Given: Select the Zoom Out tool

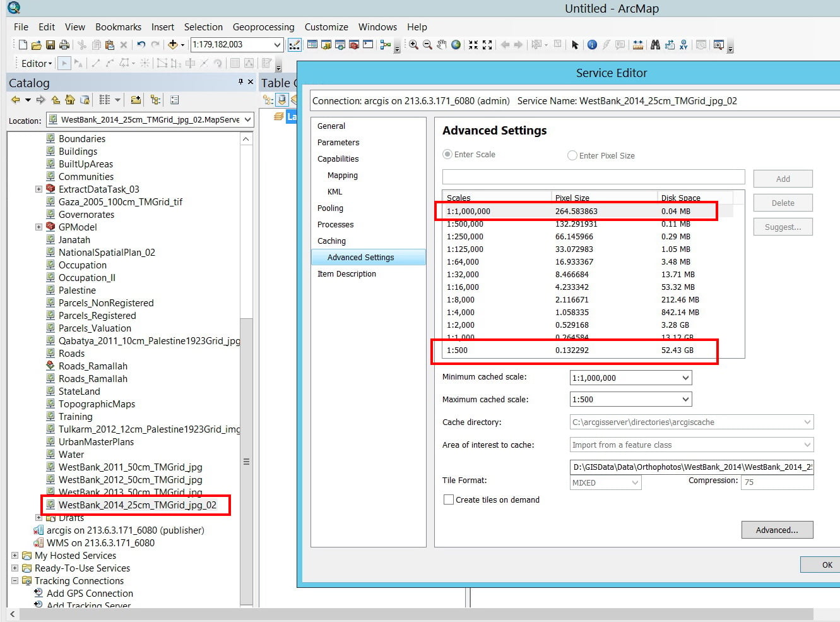Looking at the screenshot, I should click(427, 45).
